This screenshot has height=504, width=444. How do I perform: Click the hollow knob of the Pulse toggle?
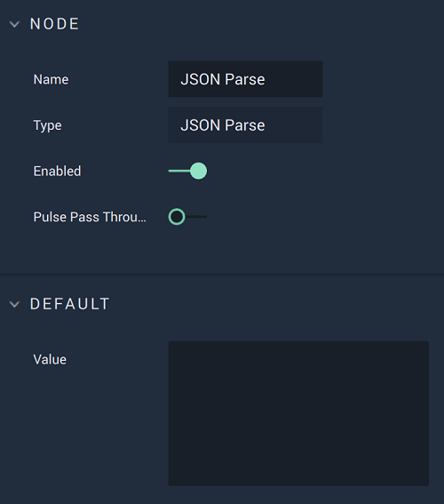click(x=177, y=217)
